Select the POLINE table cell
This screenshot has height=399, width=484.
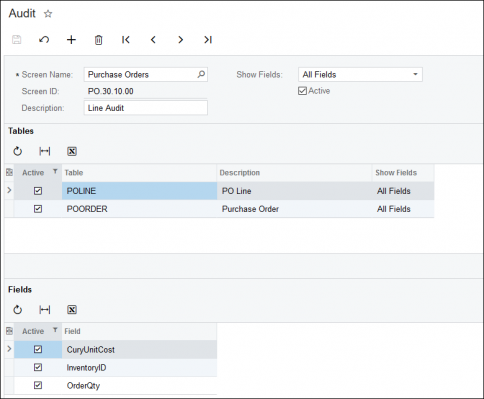[x=139, y=191]
